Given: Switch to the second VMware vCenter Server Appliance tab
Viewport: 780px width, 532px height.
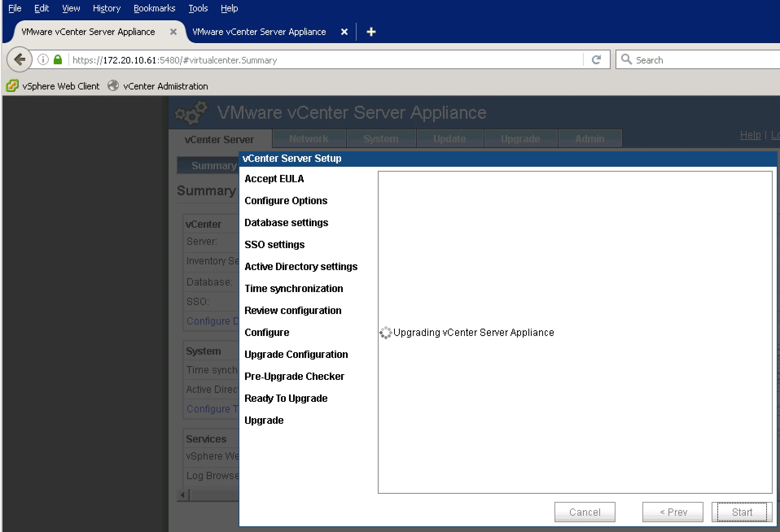Looking at the screenshot, I should coord(259,32).
